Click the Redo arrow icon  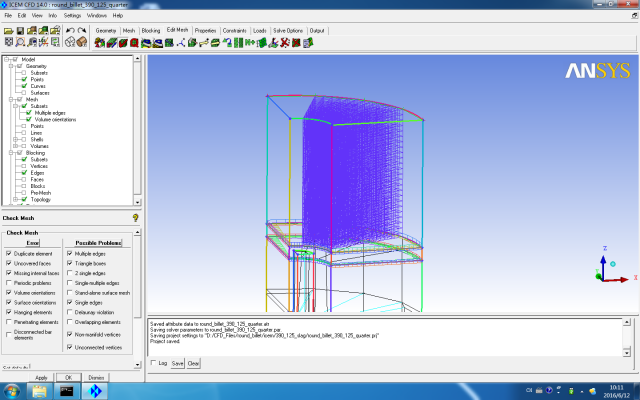click(x=81, y=30)
